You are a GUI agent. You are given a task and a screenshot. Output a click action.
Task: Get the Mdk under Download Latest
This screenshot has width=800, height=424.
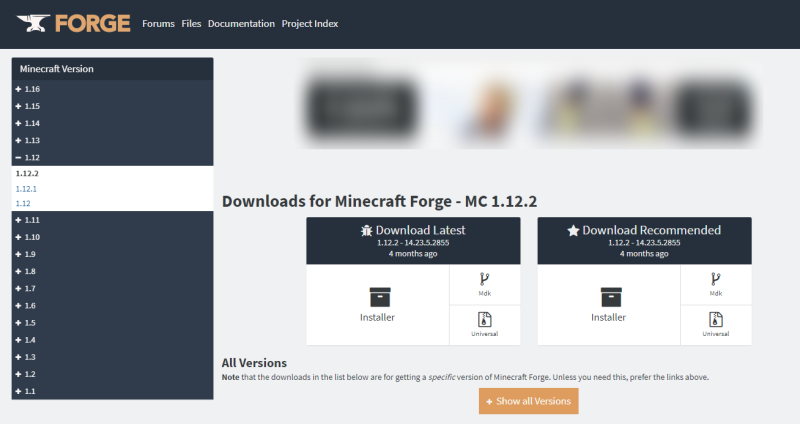pos(484,284)
